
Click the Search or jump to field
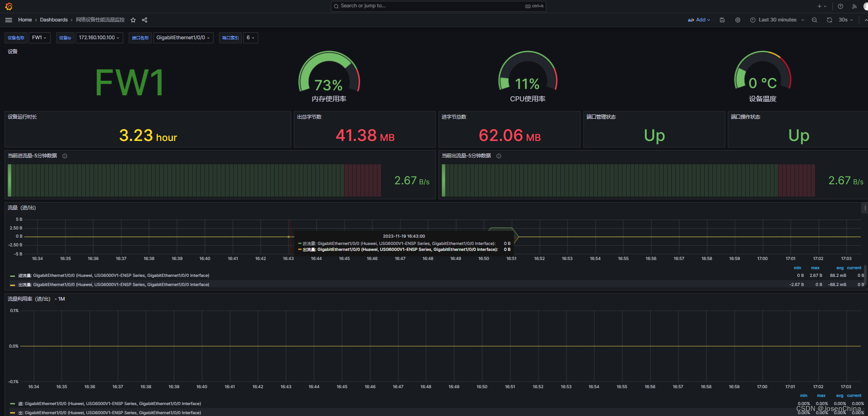tap(438, 6)
